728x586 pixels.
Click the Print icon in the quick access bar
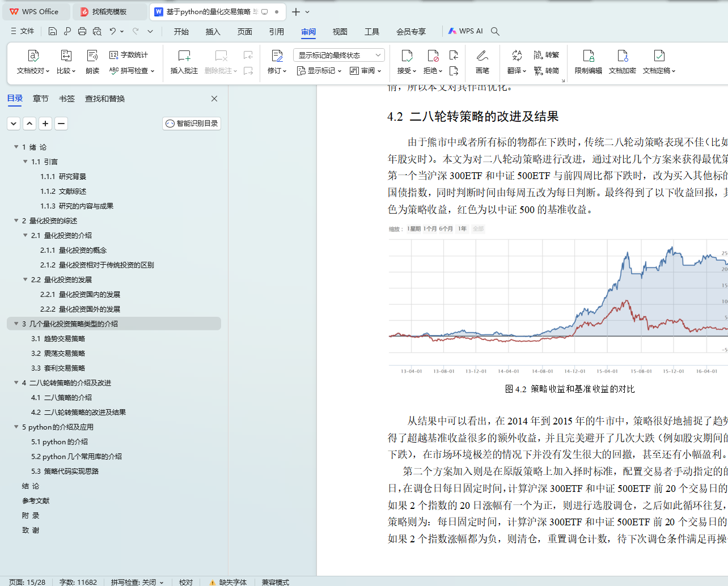[82, 31]
